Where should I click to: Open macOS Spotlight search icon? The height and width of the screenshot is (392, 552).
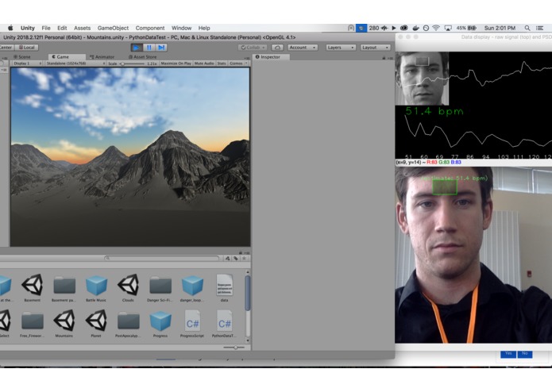tap(527, 28)
